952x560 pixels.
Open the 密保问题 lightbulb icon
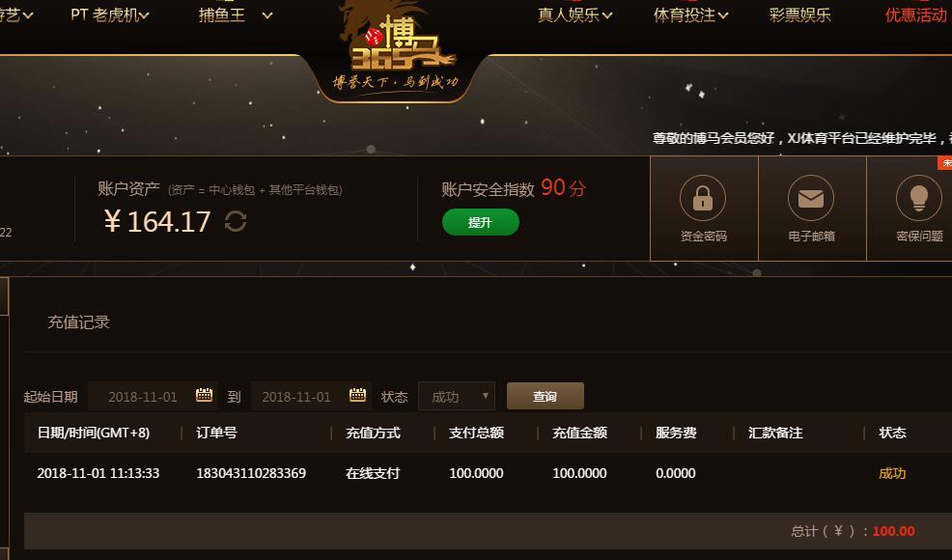point(918,198)
